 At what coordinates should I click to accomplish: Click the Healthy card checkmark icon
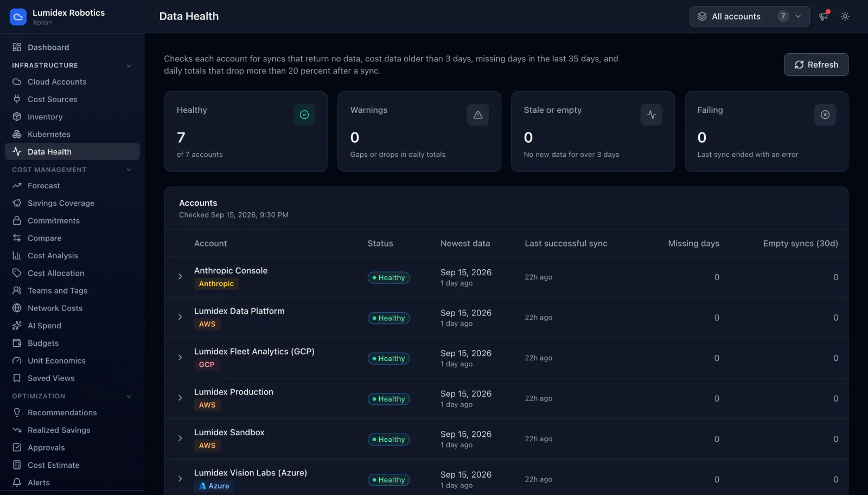(x=304, y=115)
